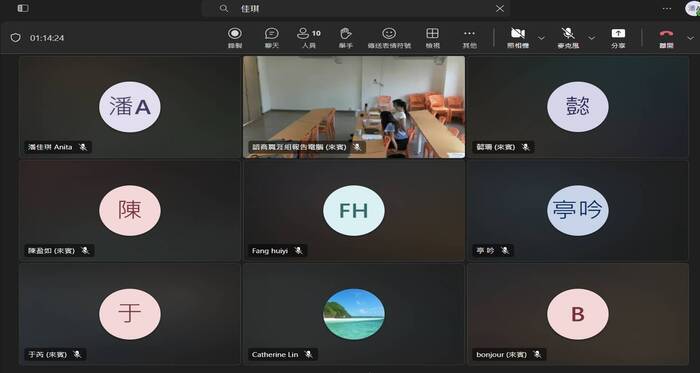Open more actions in meeting toolbar

469,37
